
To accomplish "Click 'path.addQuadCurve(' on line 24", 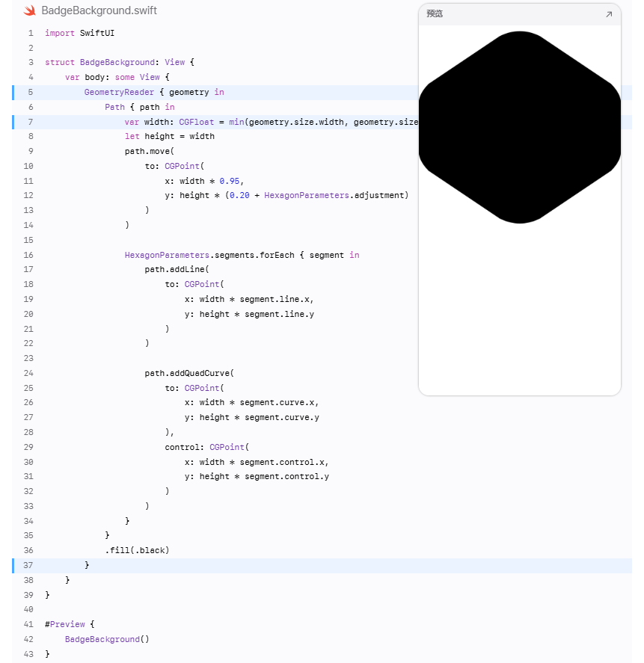I will click(189, 373).
